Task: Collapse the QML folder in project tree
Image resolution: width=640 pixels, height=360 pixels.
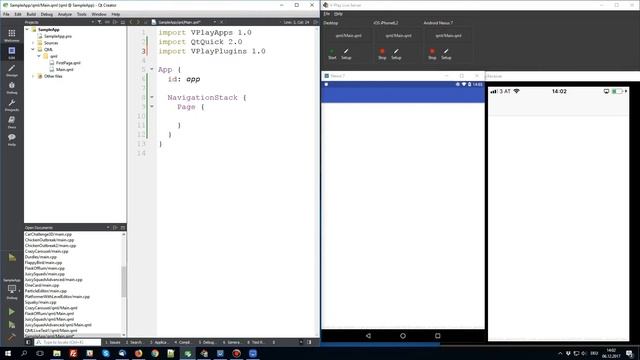Action: (33, 49)
